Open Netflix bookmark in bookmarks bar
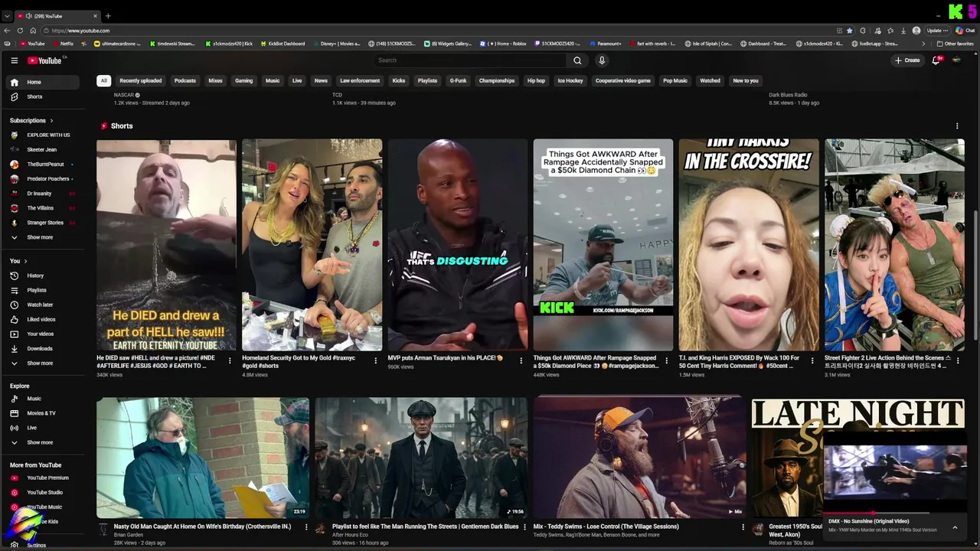 point(63,44)
